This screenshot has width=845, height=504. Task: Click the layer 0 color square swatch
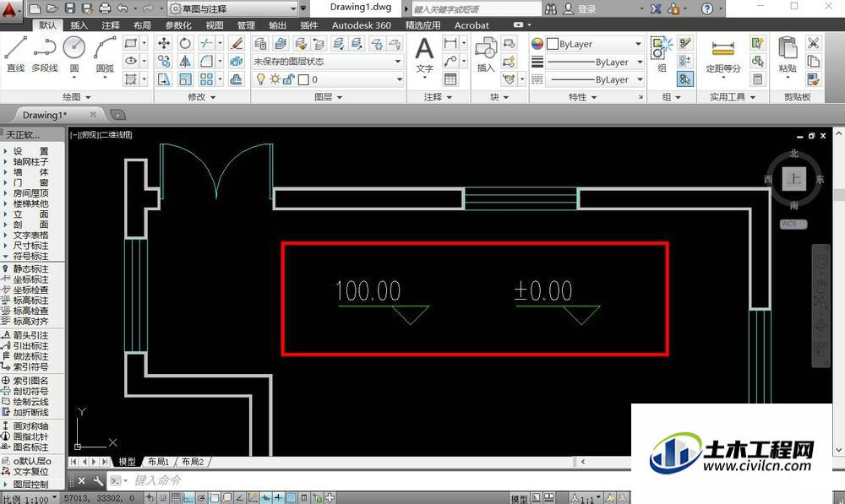point(303,79)
